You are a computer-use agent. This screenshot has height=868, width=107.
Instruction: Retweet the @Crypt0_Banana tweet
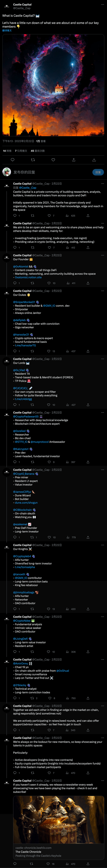pyautogui.click(x=32, y=537)
